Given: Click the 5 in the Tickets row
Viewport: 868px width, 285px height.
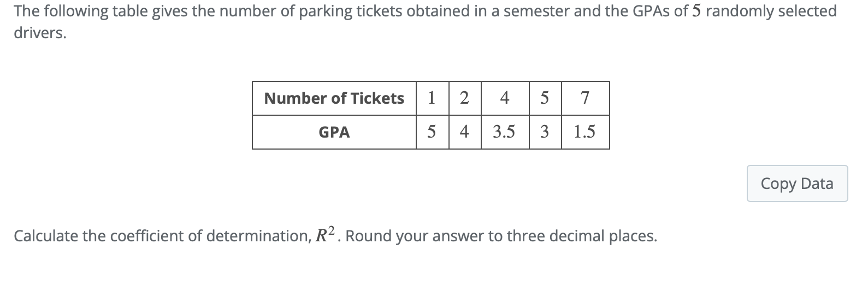Looking at the screenshot, I should [x=545, y=98].
